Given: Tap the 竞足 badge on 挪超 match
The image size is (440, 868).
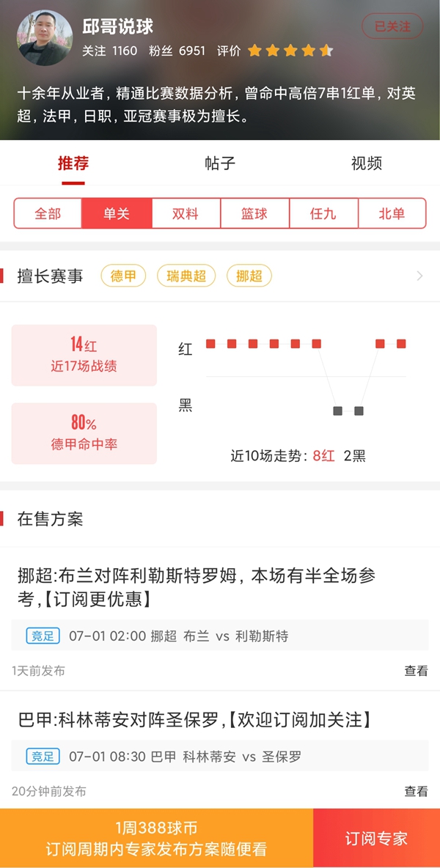Looking at the screenshot, I should pyautogui.click(x=43, y=636).
